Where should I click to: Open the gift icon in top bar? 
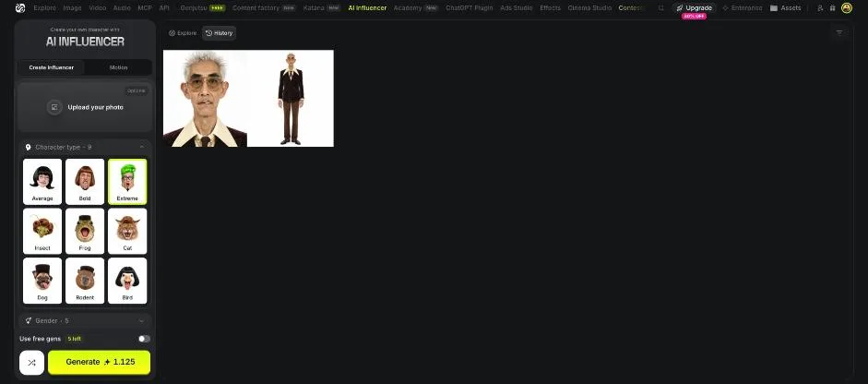[x=832, y=7]
